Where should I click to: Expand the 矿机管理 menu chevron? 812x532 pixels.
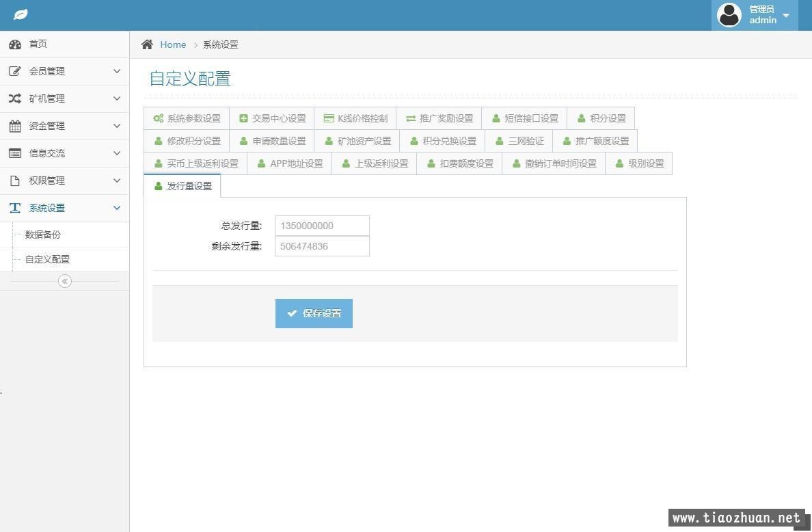pos(117,98)
